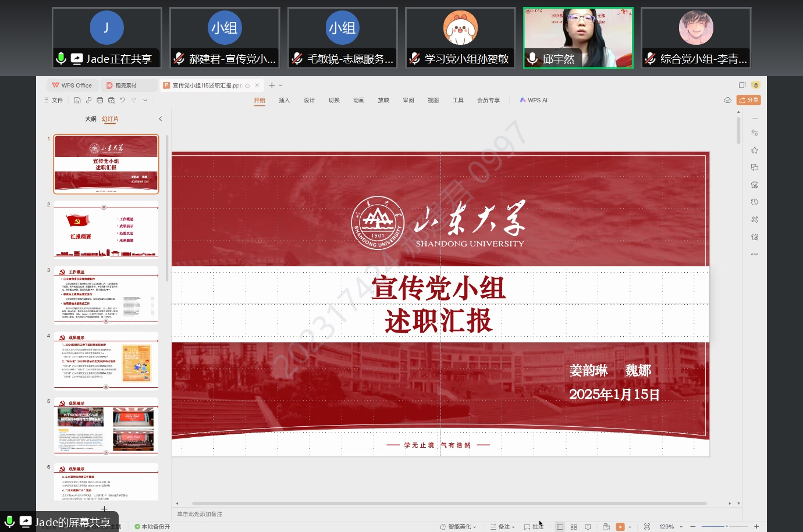Click the shirt skin icon in right sidebar
Image resolution: width=803 pixels, height=532 pixels.
pyautogui.click(x=755, y=237)
